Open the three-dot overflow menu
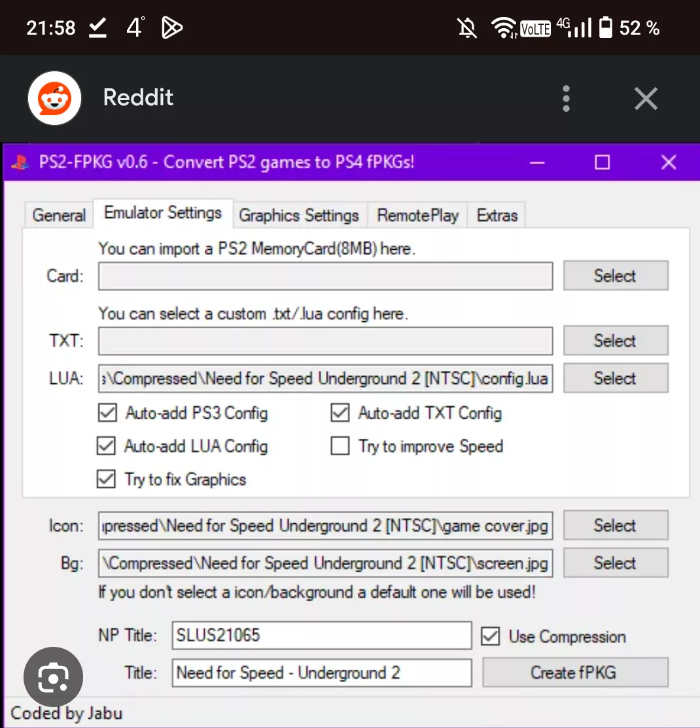The width and height of the screenshot is (700, 728). (567, 99)
